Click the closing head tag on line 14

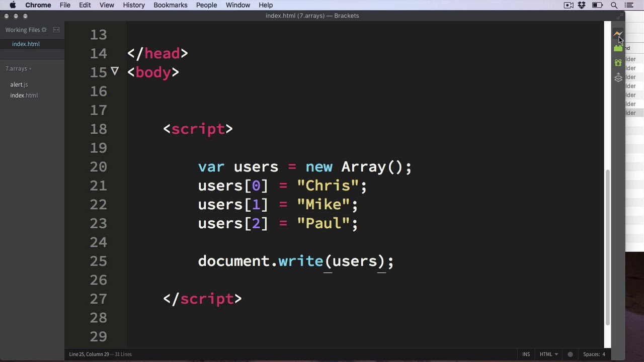click(157, 54)
